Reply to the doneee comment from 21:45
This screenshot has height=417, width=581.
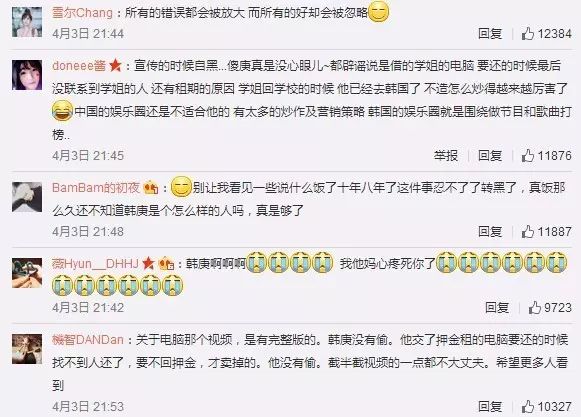tap(490, 155)
